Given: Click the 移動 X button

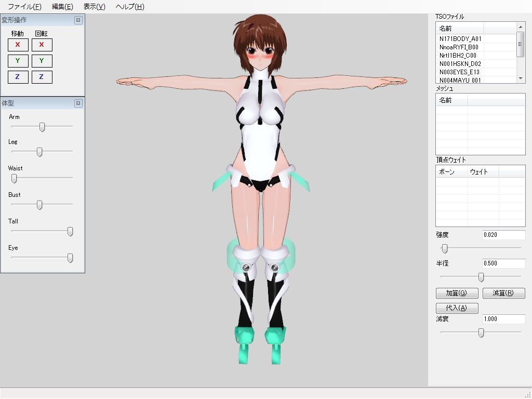Looking at the screenshot, I should [18, 45].
